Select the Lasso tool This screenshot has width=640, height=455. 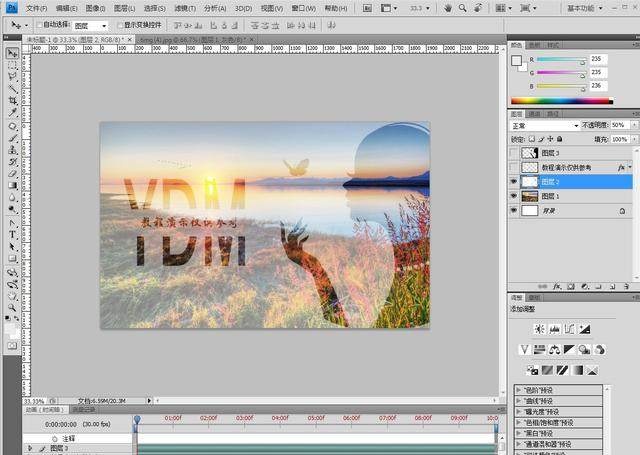click(x=13, y=77)
